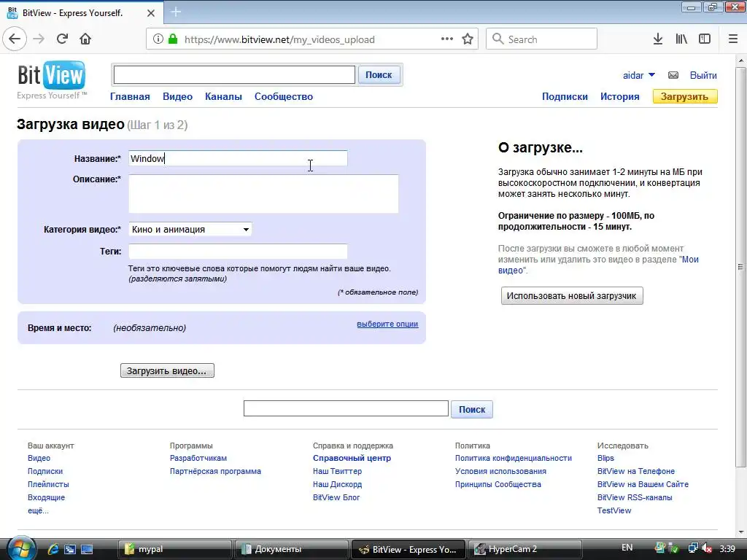Go back with the browser back arrow
Viewport: 747px width, 560px height.
pyautogui.click(x=15, y=39)
